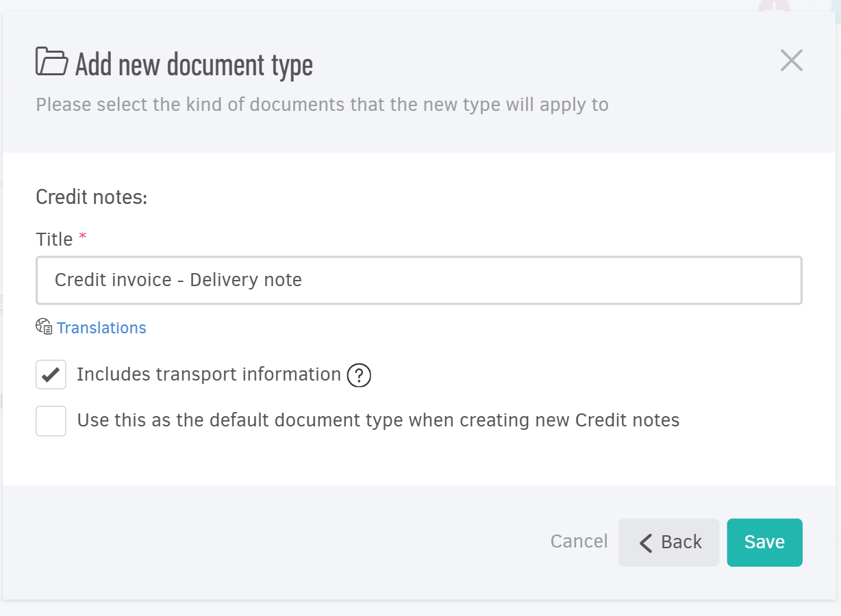841x616 pixels.
Task: Save the new document type
Action: (764, 542)
